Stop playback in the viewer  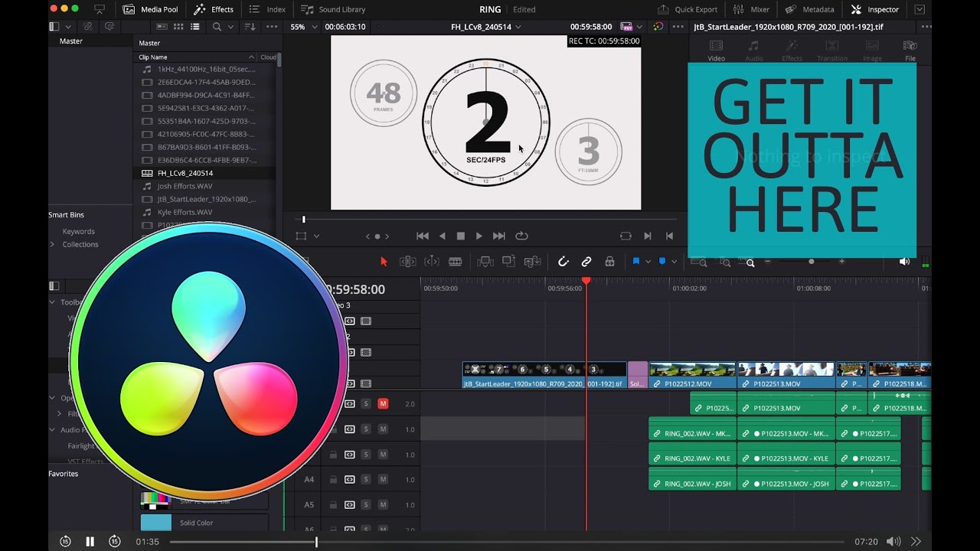(x=461, y=236)
